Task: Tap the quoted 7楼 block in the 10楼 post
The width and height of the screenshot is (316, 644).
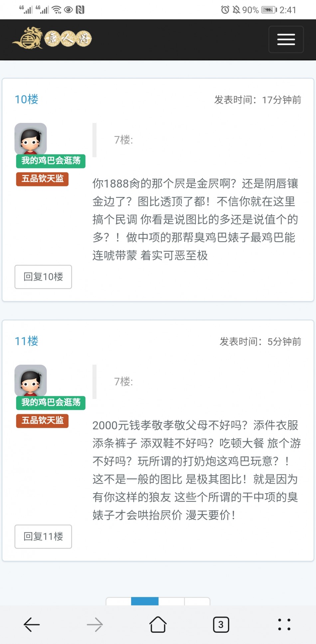Action: pyautogui.click(x=197, y=140)
